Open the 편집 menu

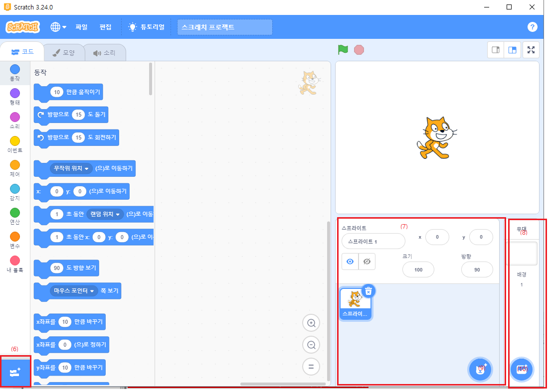[x=105, y=27]
